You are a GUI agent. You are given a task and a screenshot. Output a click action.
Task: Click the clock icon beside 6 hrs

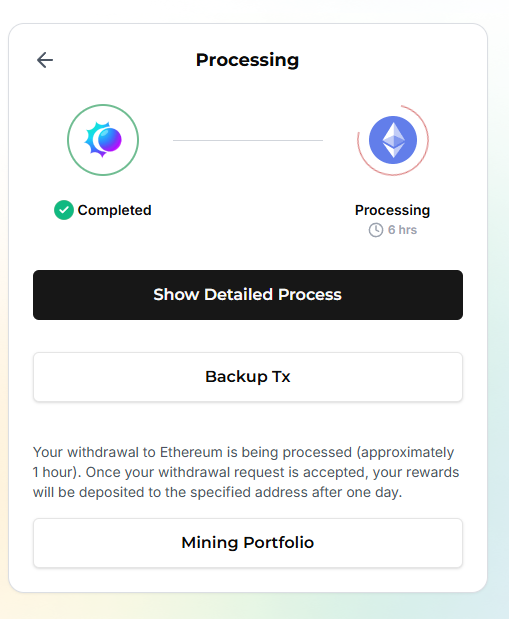(x=376, y=230)
